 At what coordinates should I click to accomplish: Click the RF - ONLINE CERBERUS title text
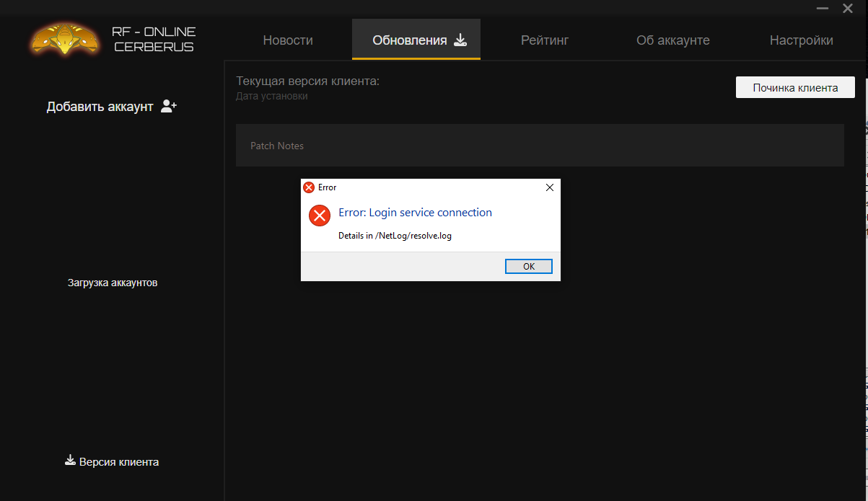pos(153,40)
